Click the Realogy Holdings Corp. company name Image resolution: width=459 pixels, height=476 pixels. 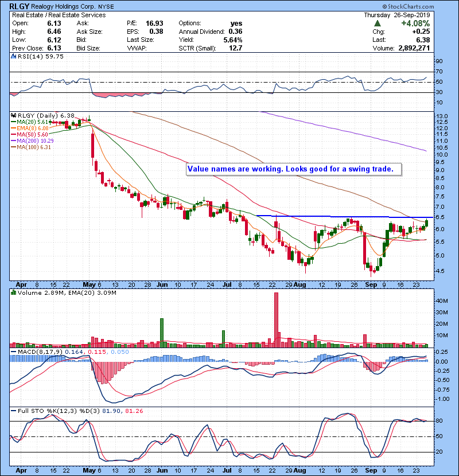64,7
